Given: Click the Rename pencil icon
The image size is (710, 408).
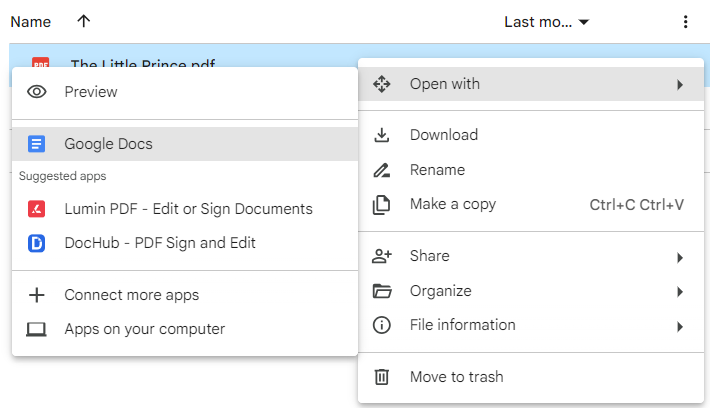Looking at the screenshot, I should [381, 170].
